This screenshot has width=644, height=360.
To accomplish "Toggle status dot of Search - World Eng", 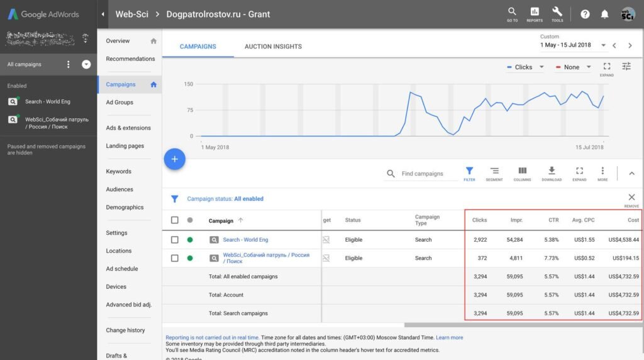I will click(x=190, y=240).
